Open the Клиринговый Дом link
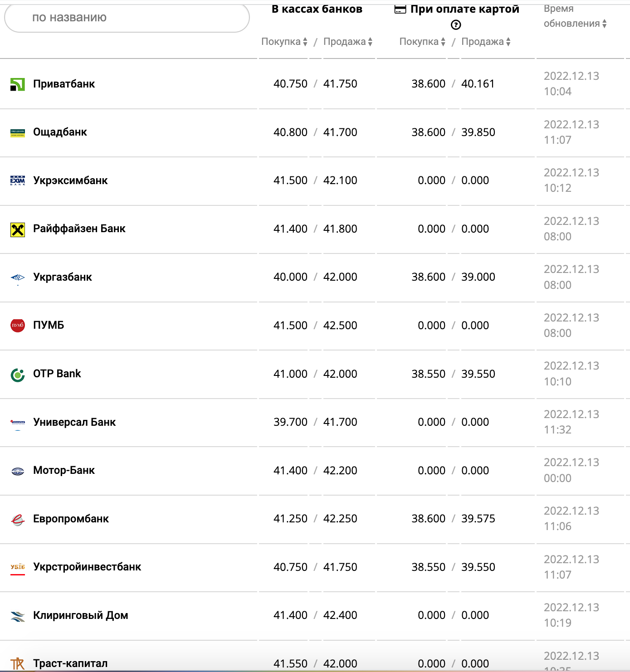The height and width of the screenshot is (672, 630). (81, 615)
